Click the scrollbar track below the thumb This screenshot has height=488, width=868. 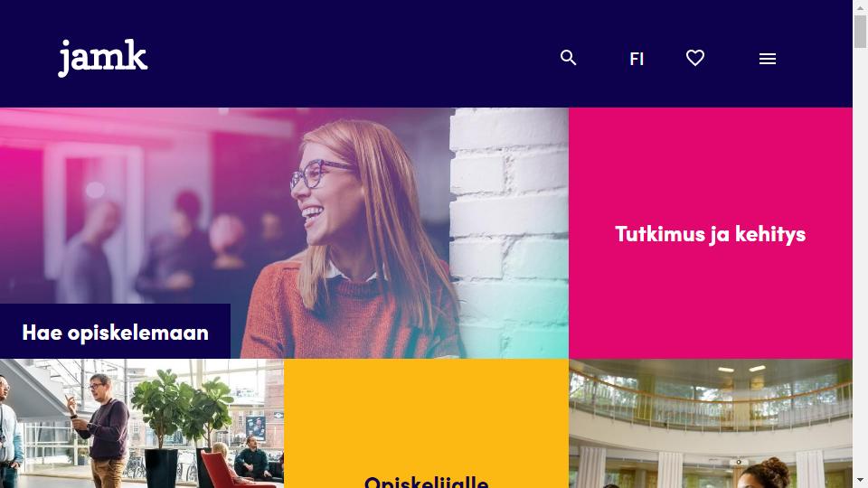860,260
